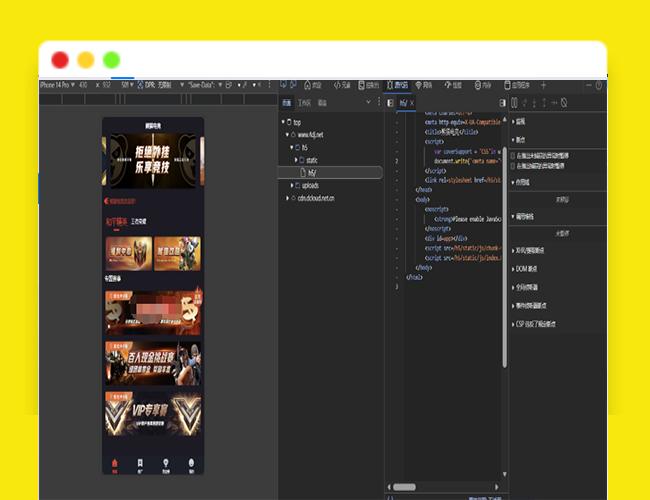Image resolution: width=650 pixels, height=500 pixels.
Task: Open the zoom percentage dropdown in device toolbar
Action: pyautogui.click(x=127, y=85)
